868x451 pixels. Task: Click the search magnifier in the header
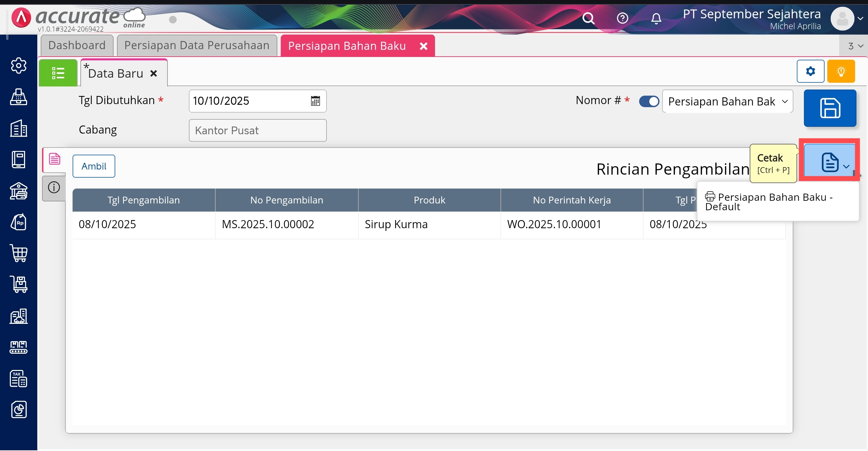[588, 18]
